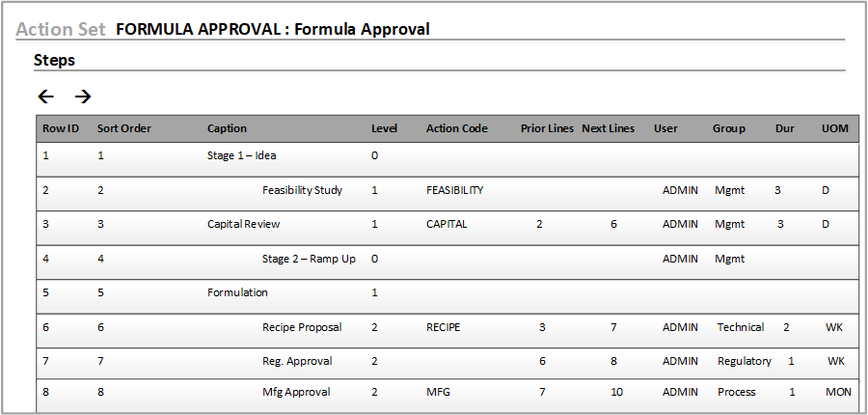Click the FEASIBILITY action code cell
This screenshot has width=868, height=415.
tap(454, 190)
